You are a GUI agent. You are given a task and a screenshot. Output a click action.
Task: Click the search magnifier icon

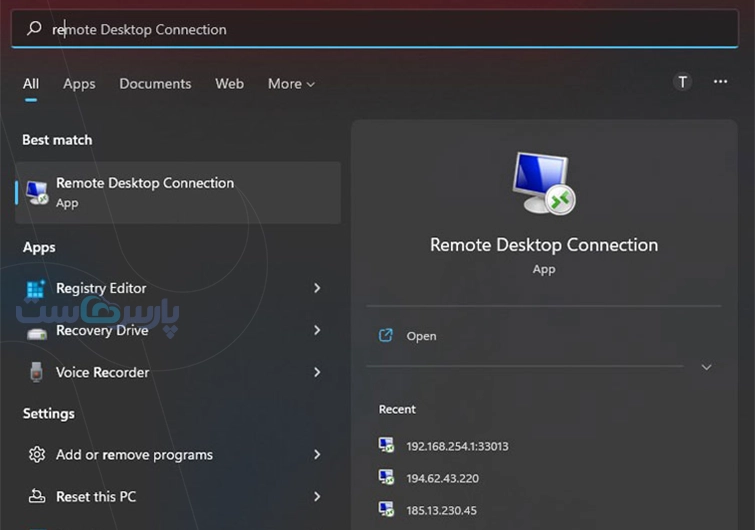(x=34, y=28)
